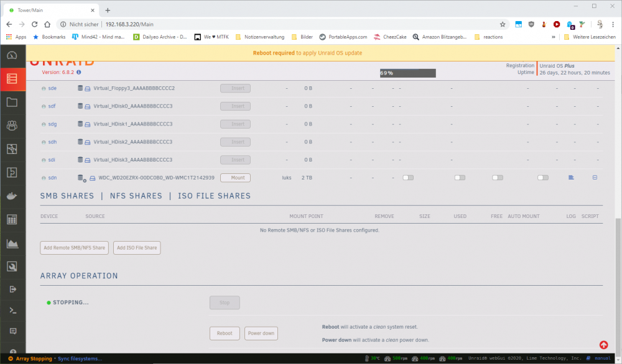Click the disk settings icon on sdn row
The image size is (622, 364).
pyautogui.click(x=81, y=178)
